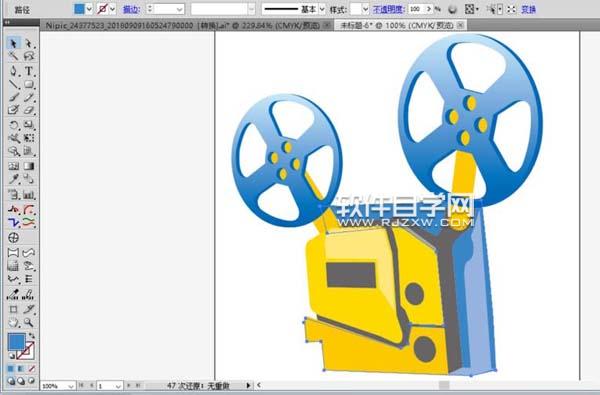
Task: Select the crosshair circle plugin tool
Action: pyautogui.click(x=13, y=238)
